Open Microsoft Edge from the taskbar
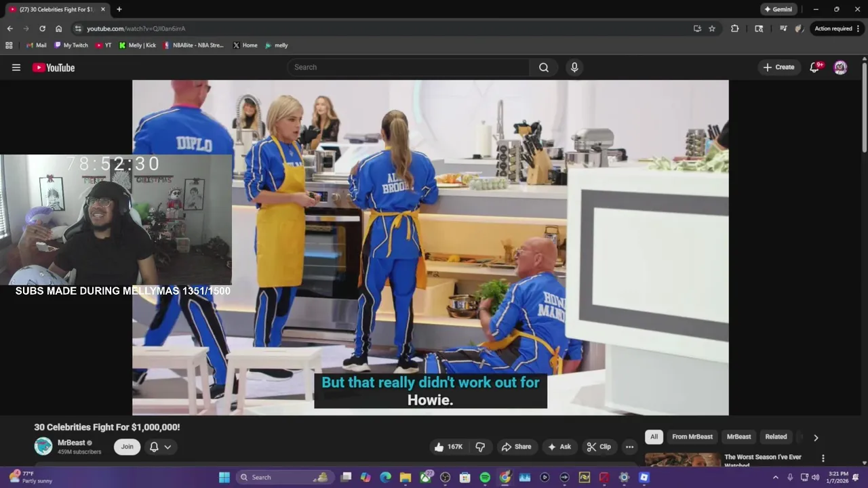Viewport: 868px width, 488px height. pos(385,477)
